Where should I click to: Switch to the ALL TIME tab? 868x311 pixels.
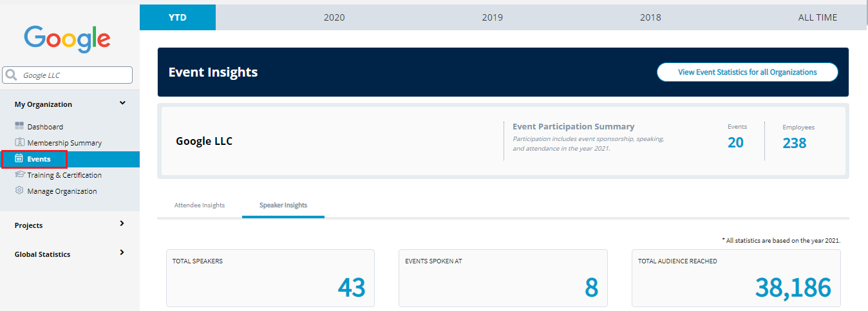[x=818, y=17]
